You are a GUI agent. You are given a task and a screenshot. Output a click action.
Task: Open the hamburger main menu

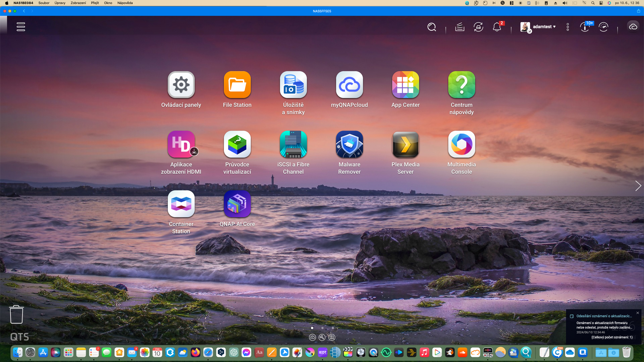[x=21, y=27]
